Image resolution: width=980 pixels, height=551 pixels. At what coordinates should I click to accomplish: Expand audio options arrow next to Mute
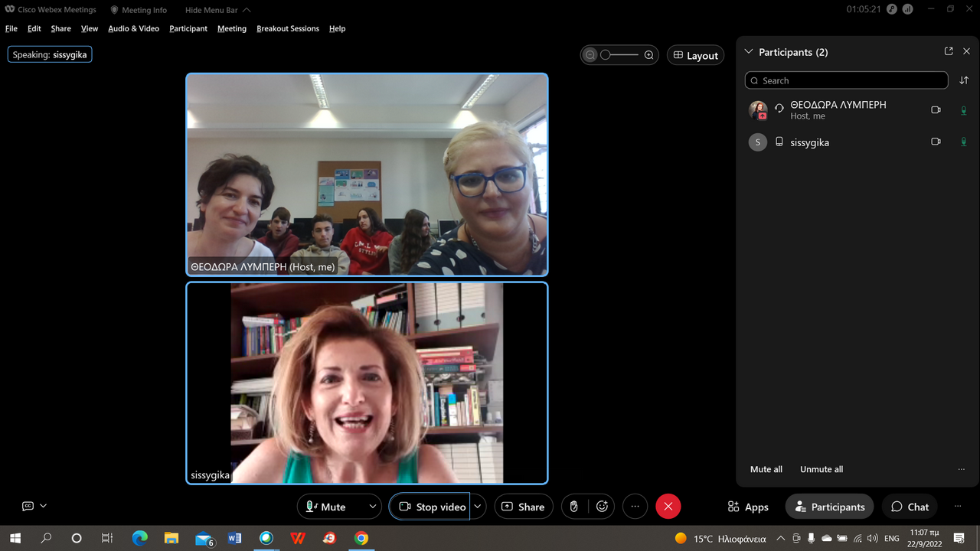[373, 507]
